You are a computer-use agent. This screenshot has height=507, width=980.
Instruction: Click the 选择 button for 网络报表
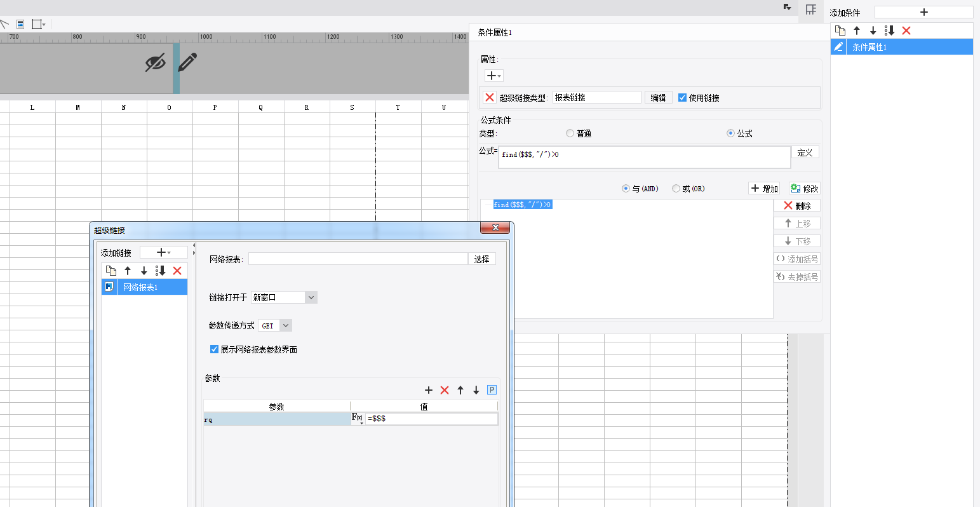pos(481,259)
